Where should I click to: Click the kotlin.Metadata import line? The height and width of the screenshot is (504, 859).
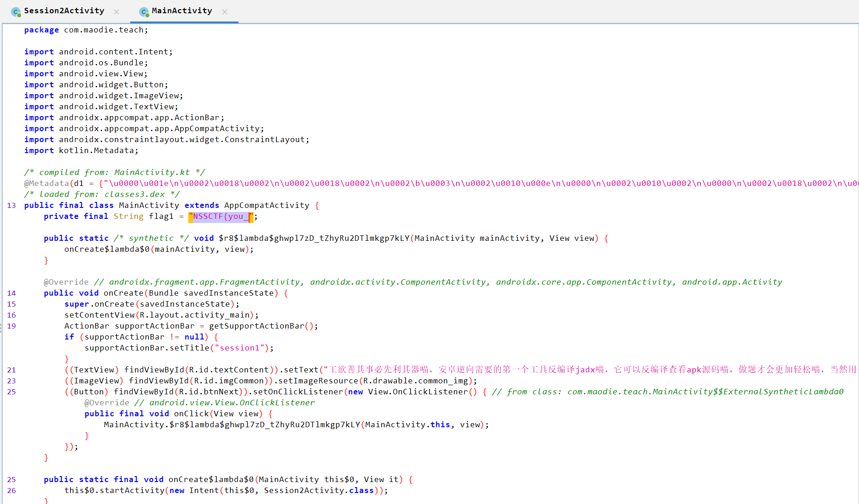(98, 151)
